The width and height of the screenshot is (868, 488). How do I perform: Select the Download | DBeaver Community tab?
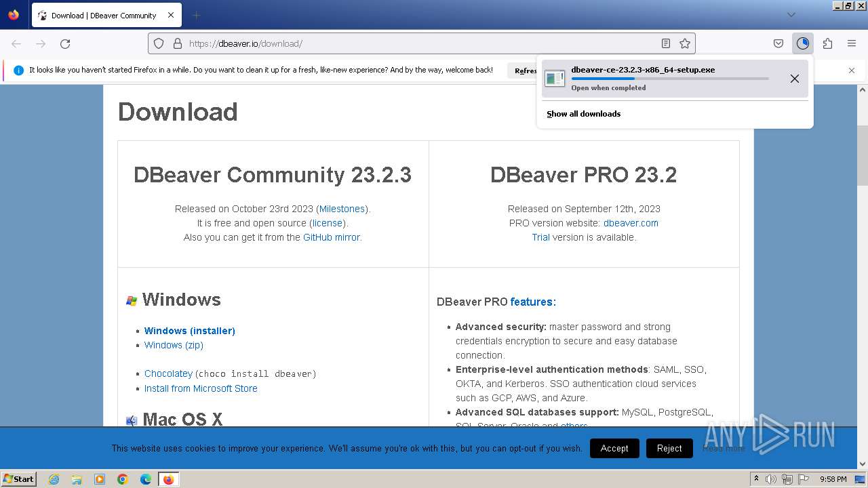click(x=106, y=15)
